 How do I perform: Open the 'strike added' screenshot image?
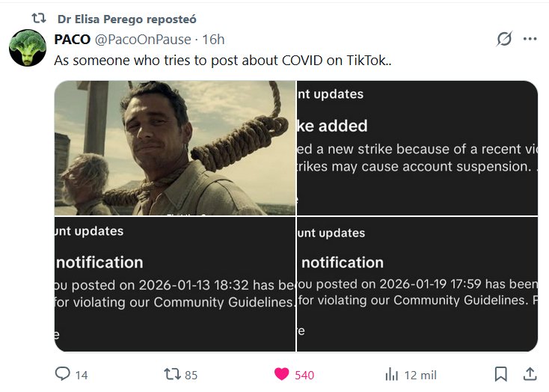[x=417, y=148]
